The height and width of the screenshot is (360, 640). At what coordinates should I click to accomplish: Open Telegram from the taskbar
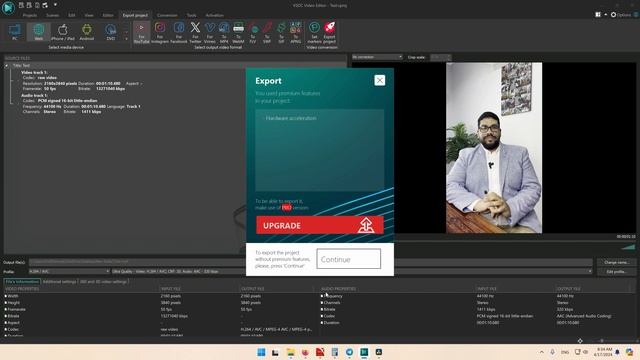coord(349,352)
